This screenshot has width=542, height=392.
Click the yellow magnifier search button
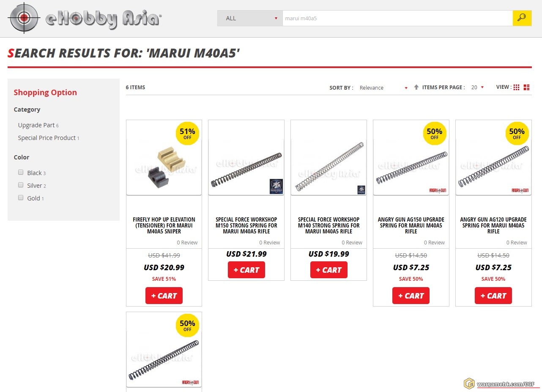(522, 18)
